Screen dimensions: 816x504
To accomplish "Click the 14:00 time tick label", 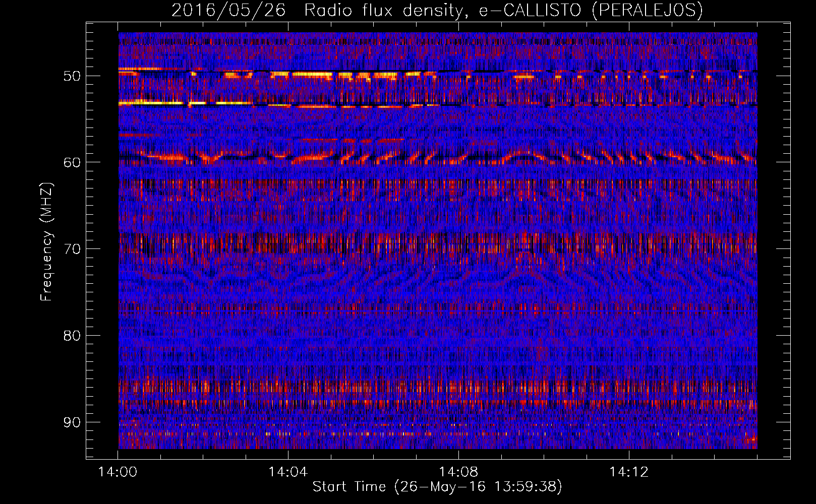I will [x=118, y=472].
